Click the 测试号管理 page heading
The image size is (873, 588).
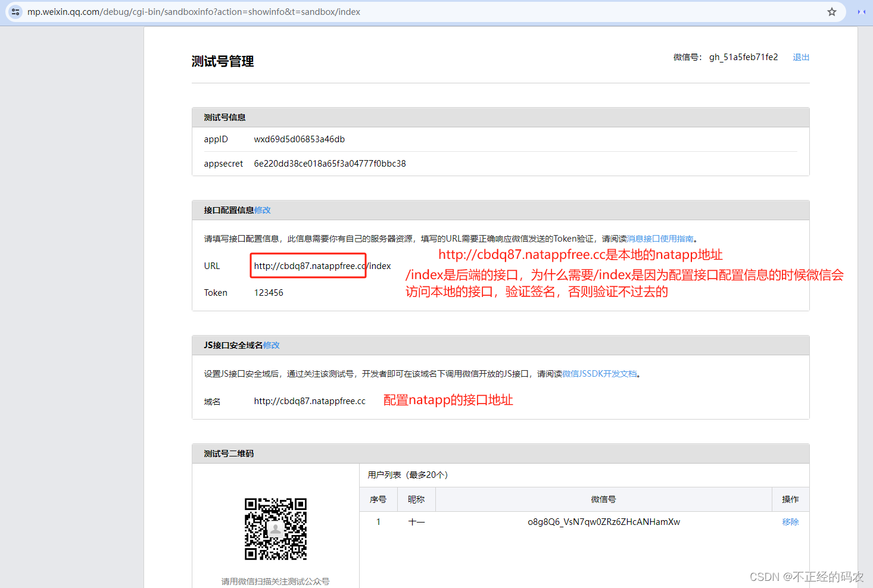tap(223, 61)
